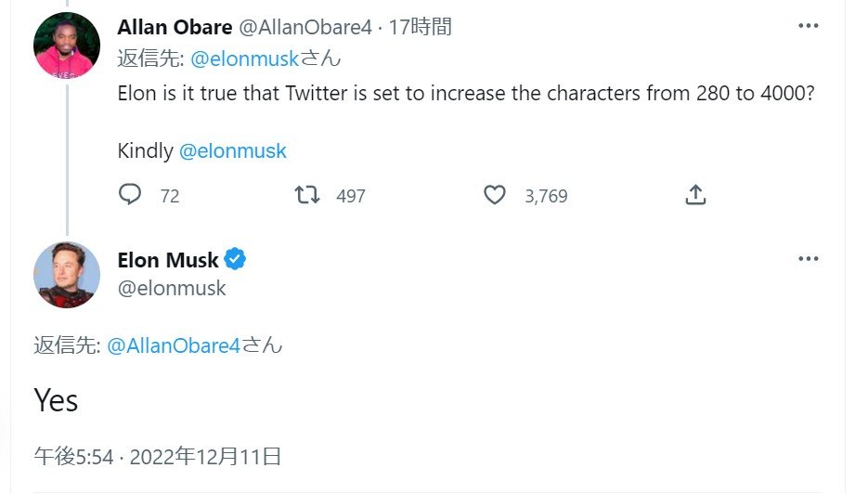Open three-dot menu on Allan Obare's tweet
Image resolution: width=868 pixels, height=494 pixels.
pos(808,26)
